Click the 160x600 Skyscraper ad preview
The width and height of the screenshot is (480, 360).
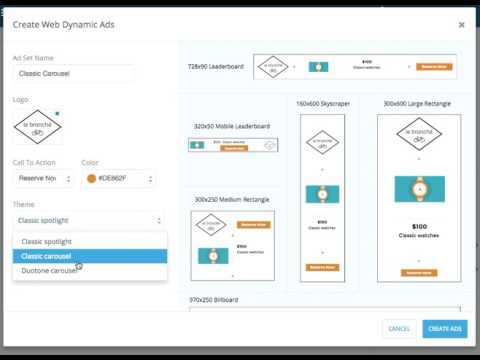pyautogui.click(x=322, y=198)
